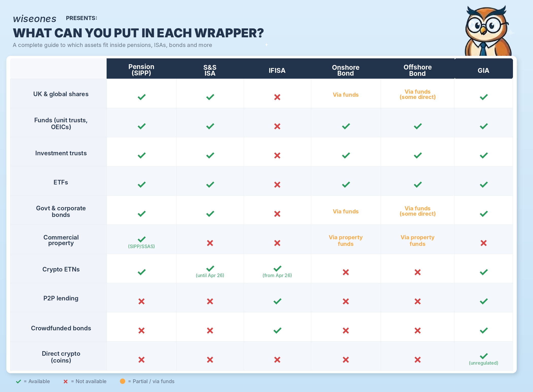533x392 pixels.
Task: Click the Via funds (some direct) text for UK shares
Action: [418, 94]
